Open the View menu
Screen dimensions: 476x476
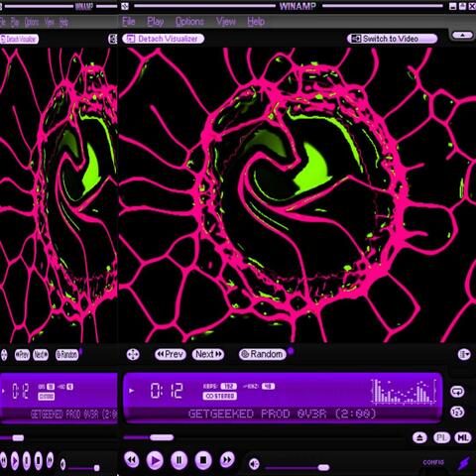pos(226,22)
